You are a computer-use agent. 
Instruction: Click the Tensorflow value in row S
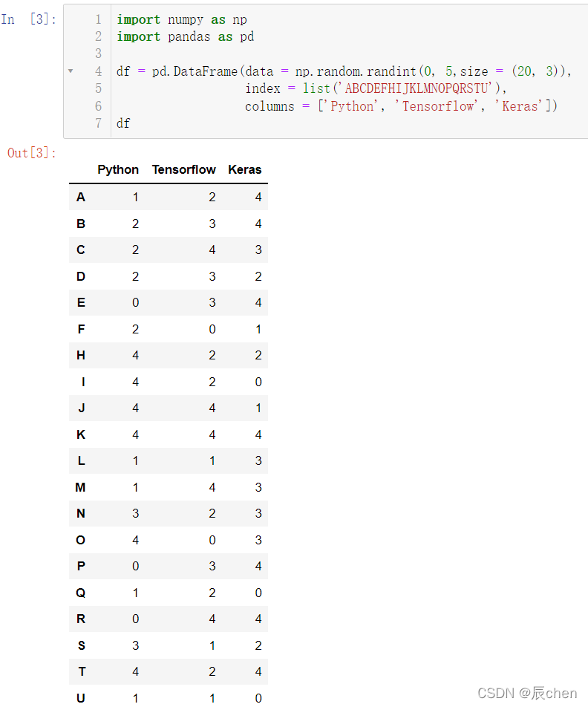(x=212, y=645)
